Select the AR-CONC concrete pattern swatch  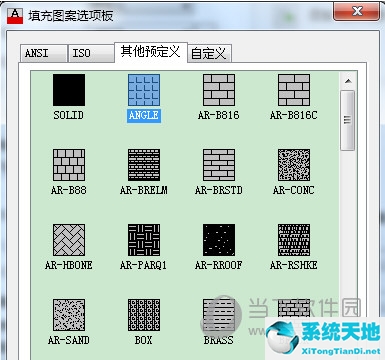[294, 165]
